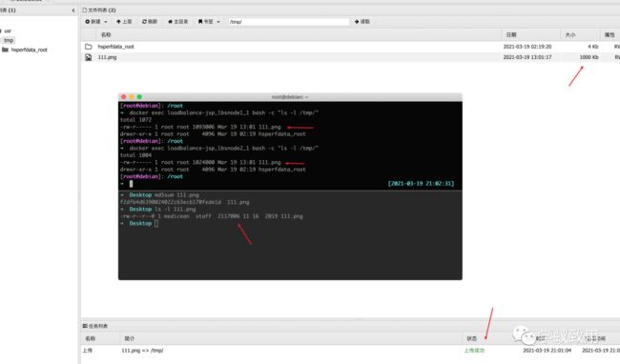Click the 任务列表 task list header
The width and height of the screenshot is (620, 364).
[x=95, y=326]
